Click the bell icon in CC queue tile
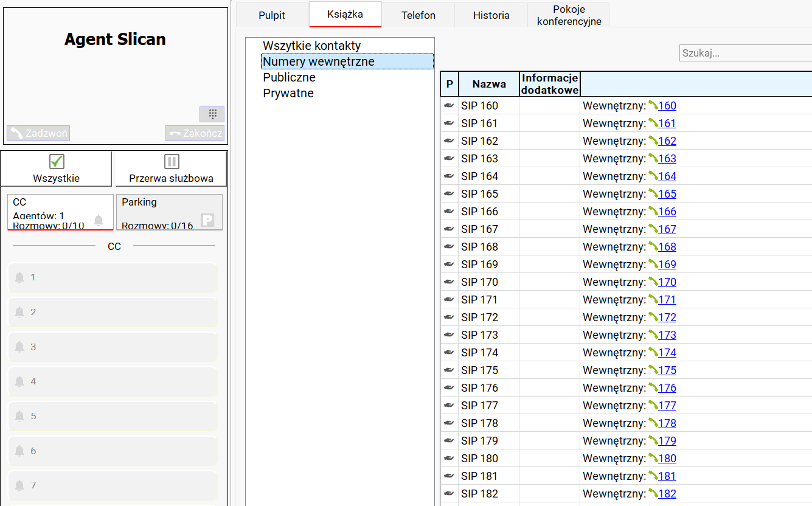This screenshot has height=506, width=812. point(99,220)
